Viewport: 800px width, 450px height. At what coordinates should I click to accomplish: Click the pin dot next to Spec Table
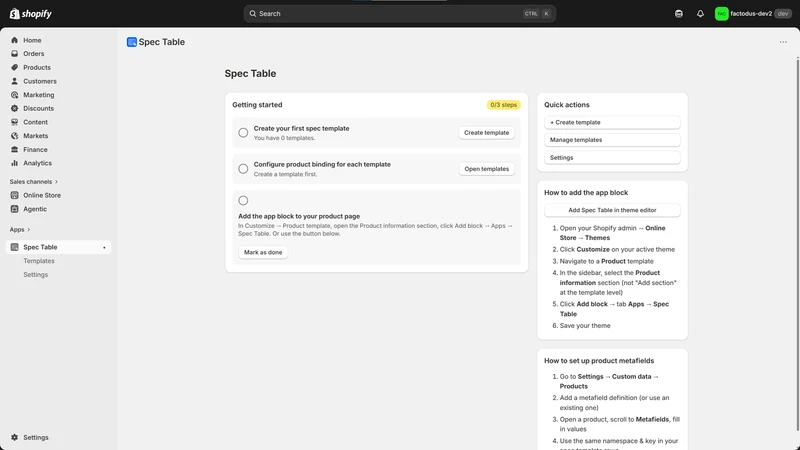[x=104, y=247]
